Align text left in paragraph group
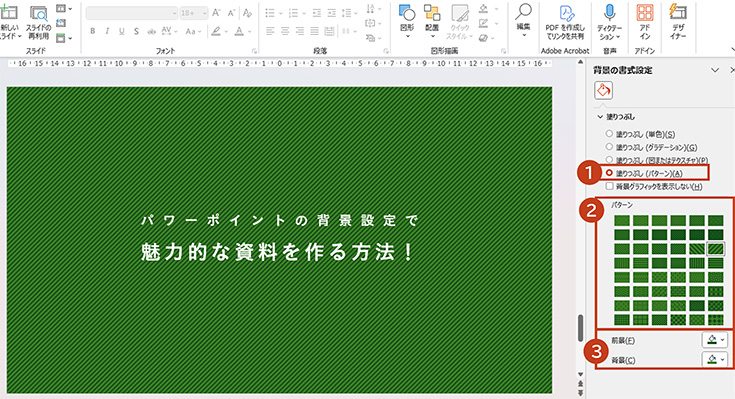 pos(270,31)
